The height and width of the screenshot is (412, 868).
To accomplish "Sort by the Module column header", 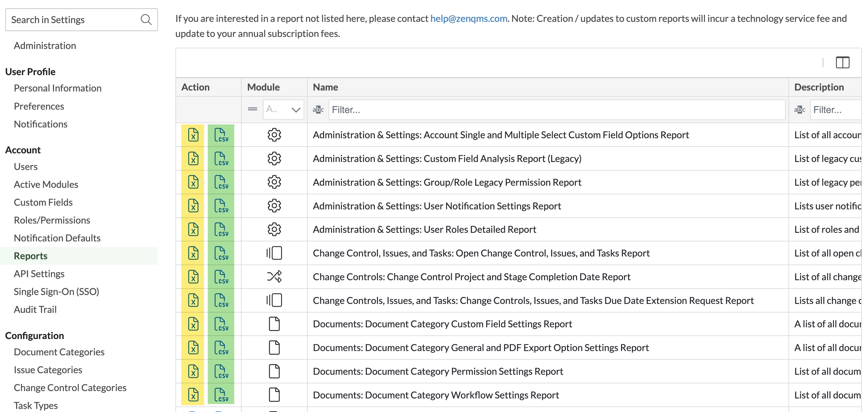I will (x=274, y=87).
